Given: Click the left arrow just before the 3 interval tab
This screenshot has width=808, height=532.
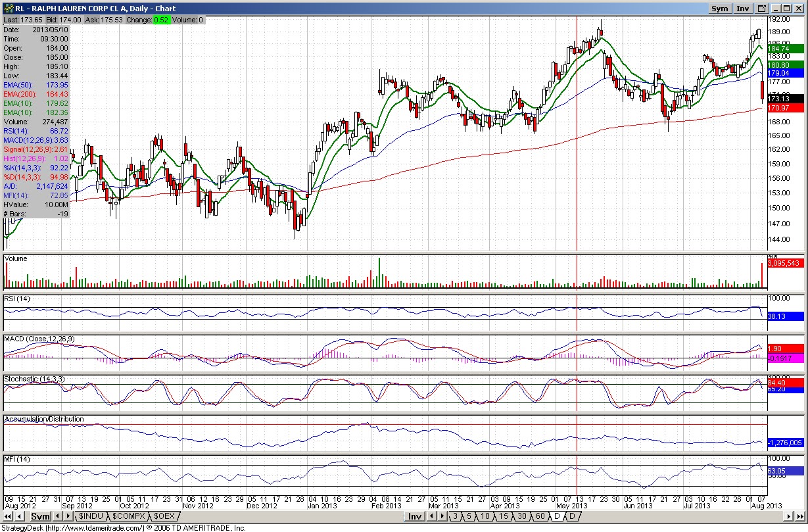Looking at the screenshot, I should [431, 516].
